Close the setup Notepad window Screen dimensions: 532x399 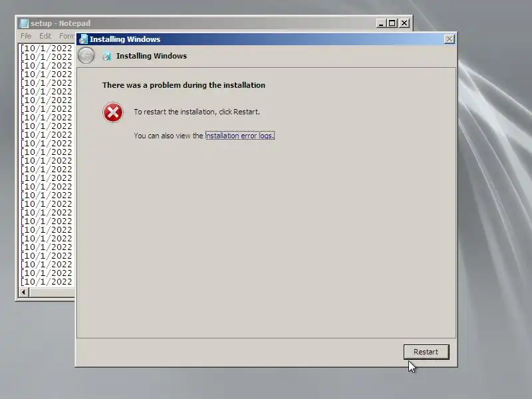tap(404, 23)
